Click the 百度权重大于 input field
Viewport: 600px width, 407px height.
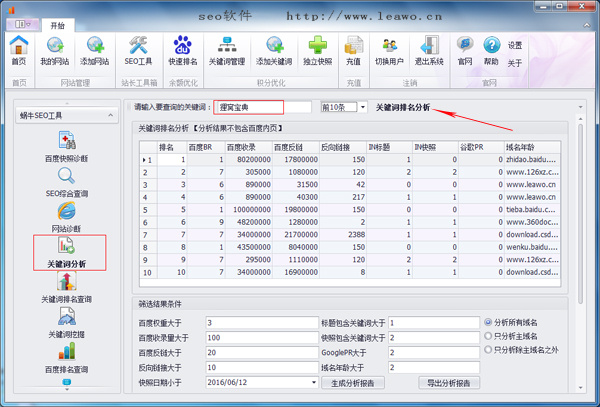(262, 323)
